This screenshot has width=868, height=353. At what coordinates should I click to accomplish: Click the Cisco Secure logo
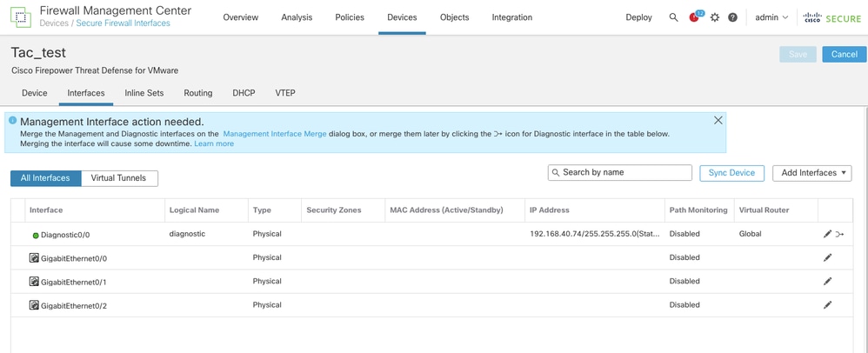tap(832, 17)
